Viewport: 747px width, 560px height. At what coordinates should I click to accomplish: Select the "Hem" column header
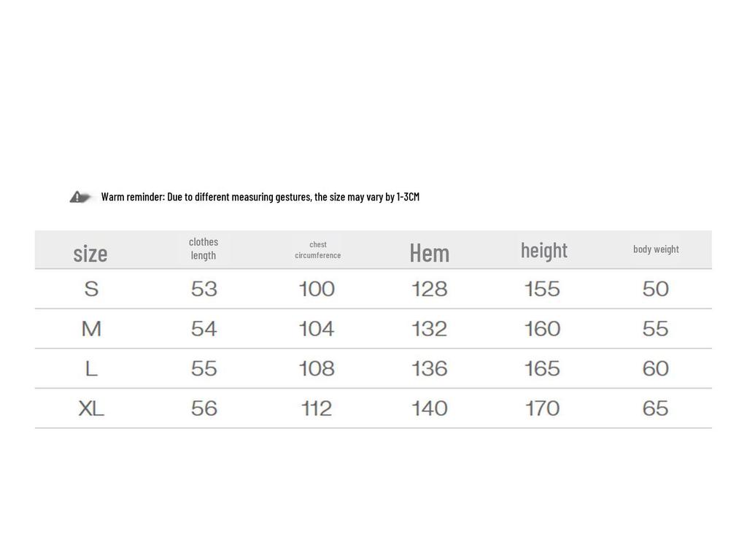[x=430, y=253]
